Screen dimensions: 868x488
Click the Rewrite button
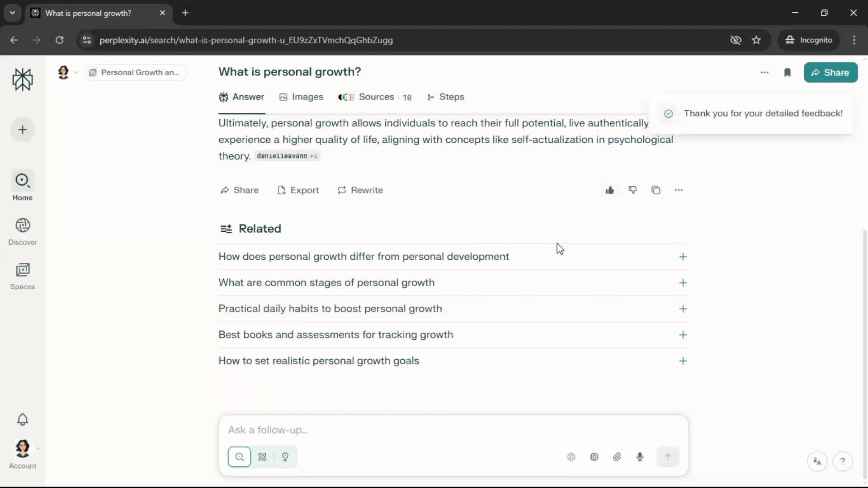(360, 190)
